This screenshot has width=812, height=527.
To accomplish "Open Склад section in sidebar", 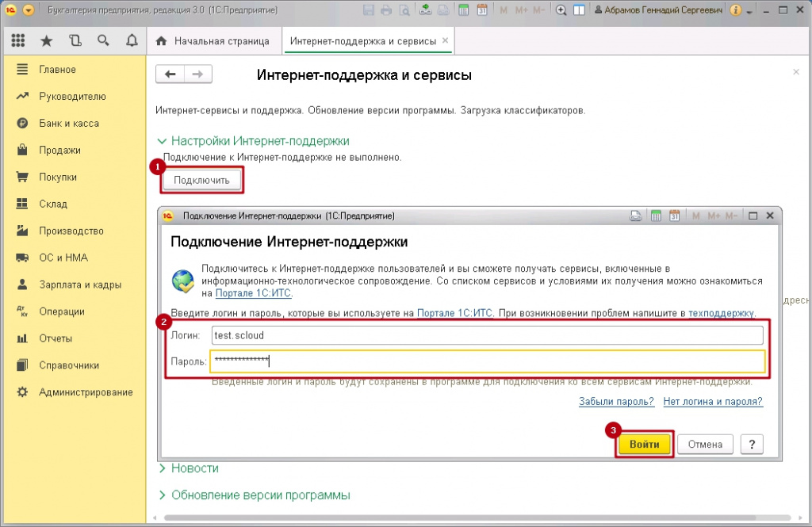I will pos(53,204).
